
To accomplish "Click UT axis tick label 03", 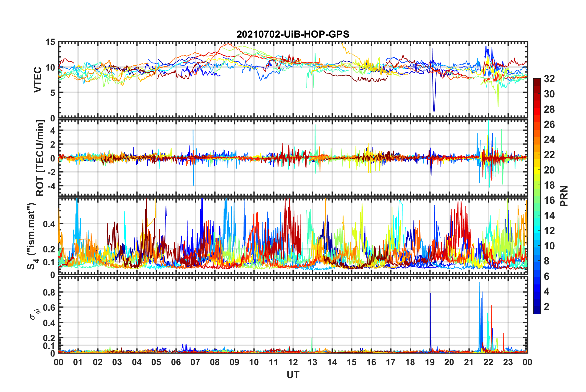I will pyautogui.click(x=117, y=362).
